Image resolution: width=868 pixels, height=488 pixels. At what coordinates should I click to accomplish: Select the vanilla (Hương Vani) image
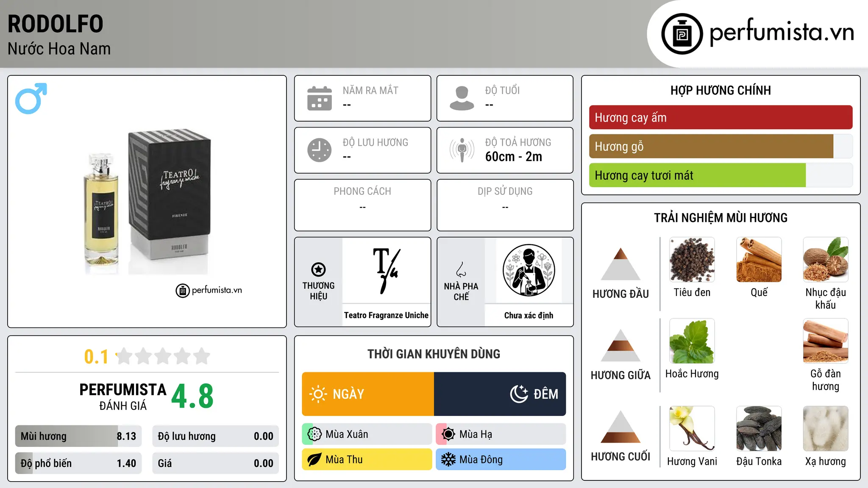click(692, 429)
